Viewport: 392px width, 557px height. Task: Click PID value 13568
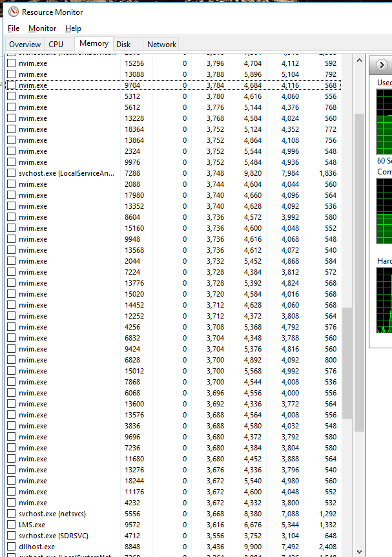(x=134, y=250)
